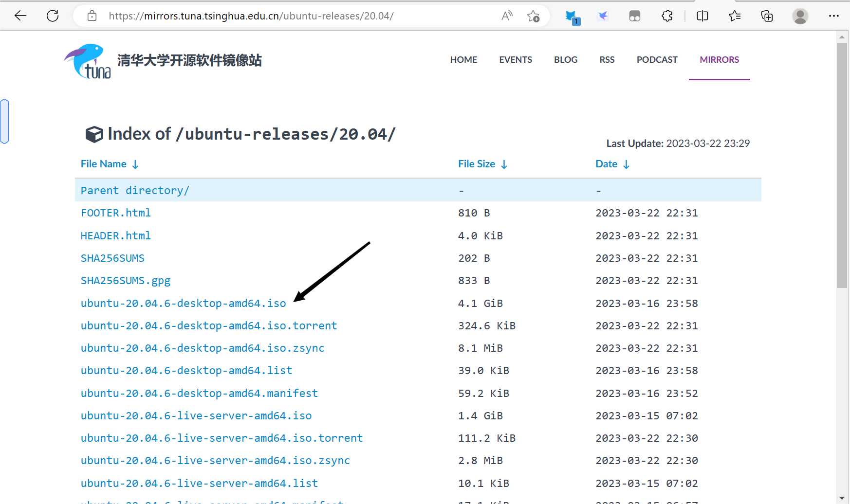Open ubuntu-20.04.6-desktop-amd64.manifest
This screenshot has width=850, height=504.
coord(199,393)
